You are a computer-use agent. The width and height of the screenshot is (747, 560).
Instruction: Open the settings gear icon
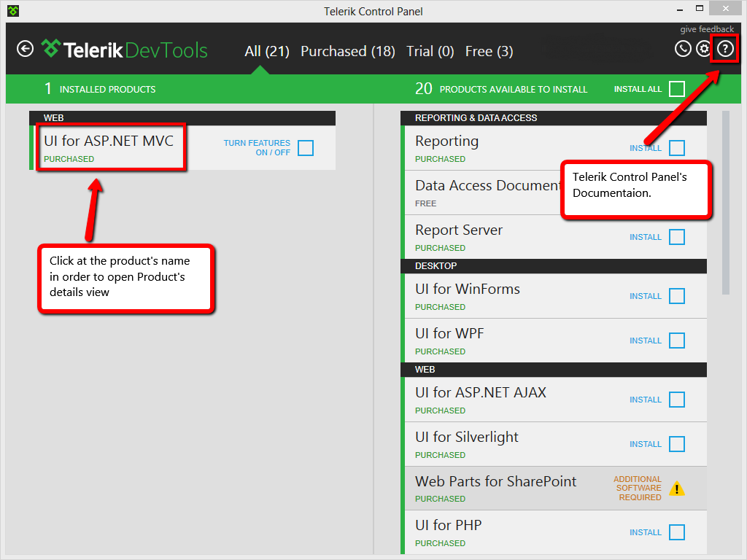click(703, 49)
